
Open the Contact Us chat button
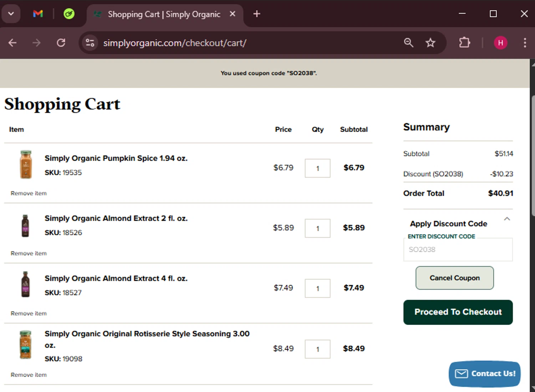(x=485, y=374)
